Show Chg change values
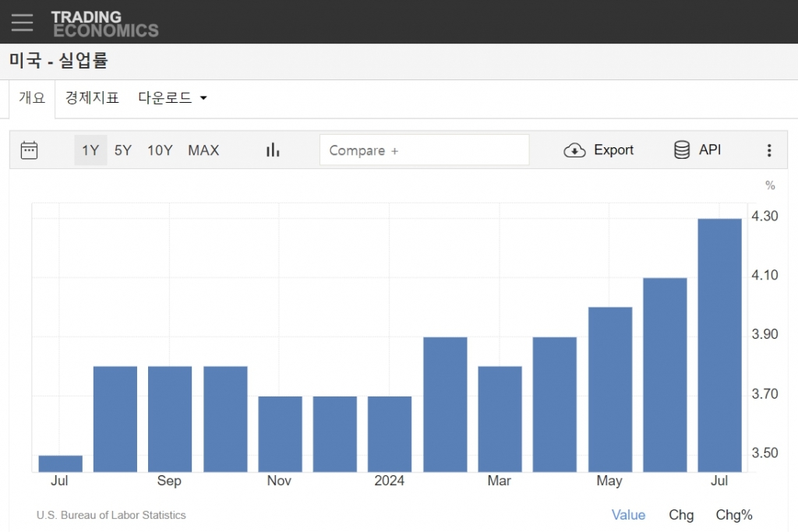This screenshot has width=798, height=532. coord(681,515)
